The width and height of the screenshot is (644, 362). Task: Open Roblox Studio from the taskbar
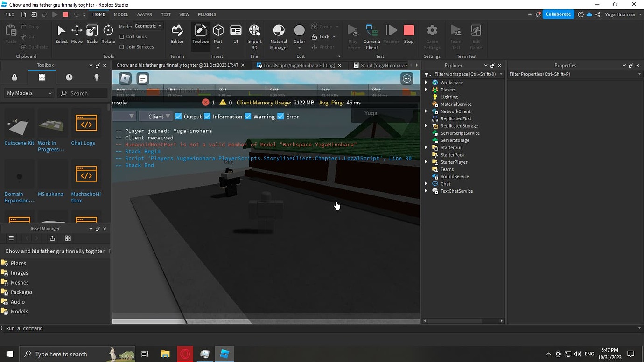pyautogui.click(x=224, y=354)
